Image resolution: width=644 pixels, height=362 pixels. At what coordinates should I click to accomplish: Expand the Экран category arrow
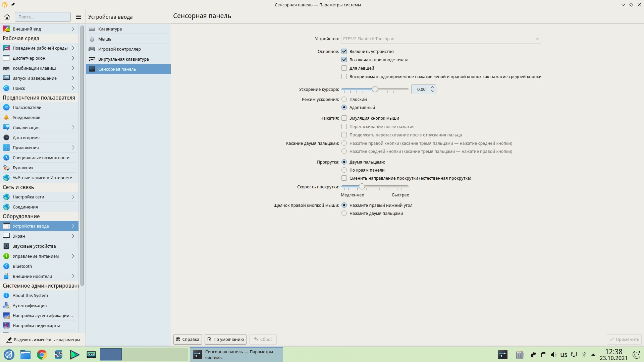pyautogui.click(x=73, y=236)
